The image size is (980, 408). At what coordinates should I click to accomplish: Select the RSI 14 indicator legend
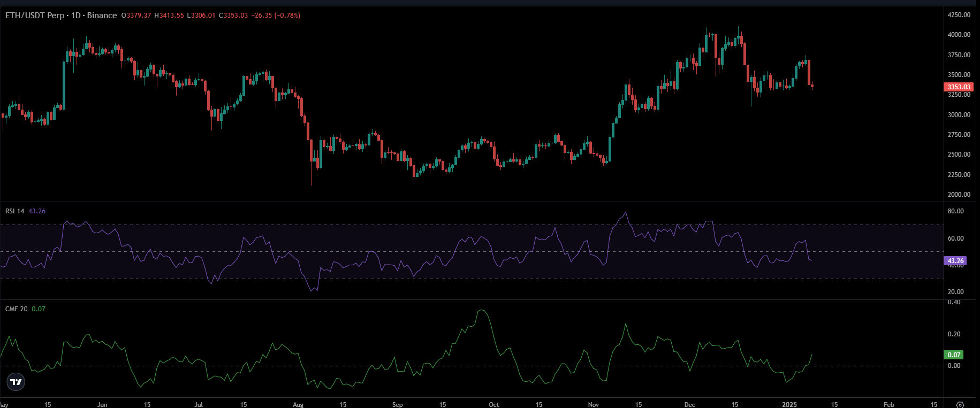click(14, 211)
